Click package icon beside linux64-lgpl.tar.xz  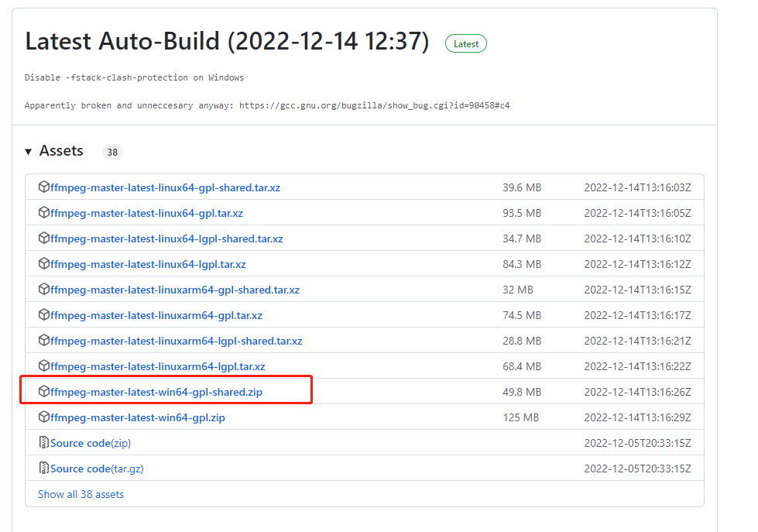44,263
